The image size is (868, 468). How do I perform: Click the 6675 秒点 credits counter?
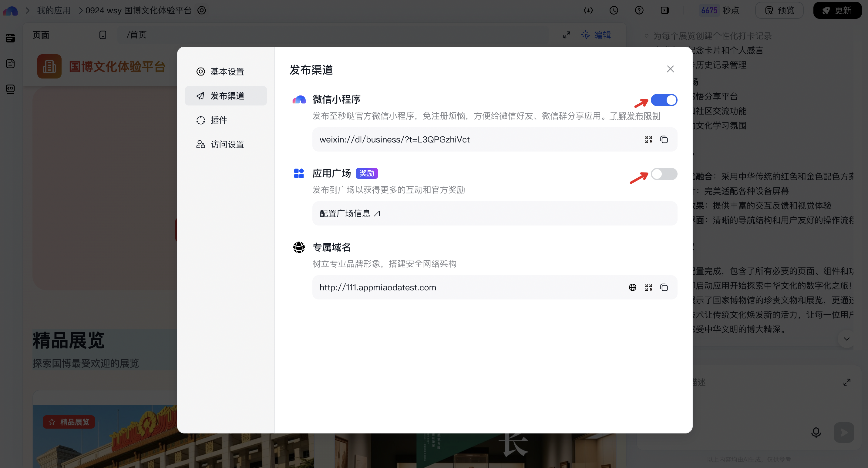(719, 10)
